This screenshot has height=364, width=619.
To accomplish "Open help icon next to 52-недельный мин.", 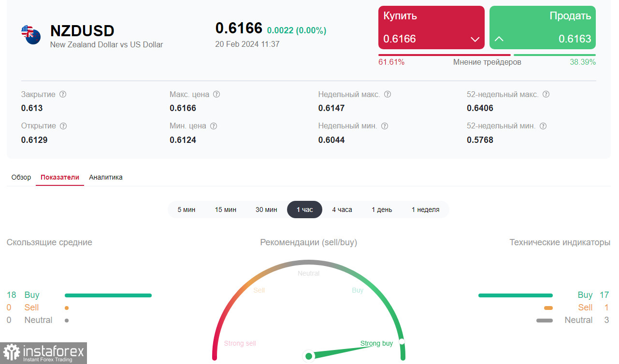I will pos(543,126).
